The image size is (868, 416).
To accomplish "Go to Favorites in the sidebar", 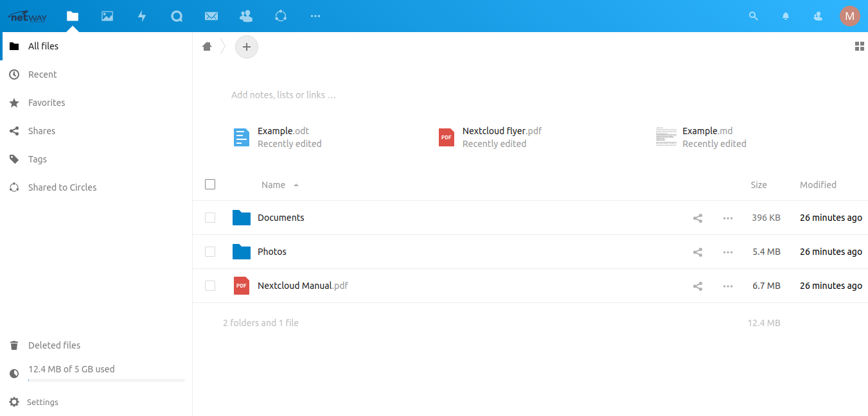I will click(x=46, y=103).
